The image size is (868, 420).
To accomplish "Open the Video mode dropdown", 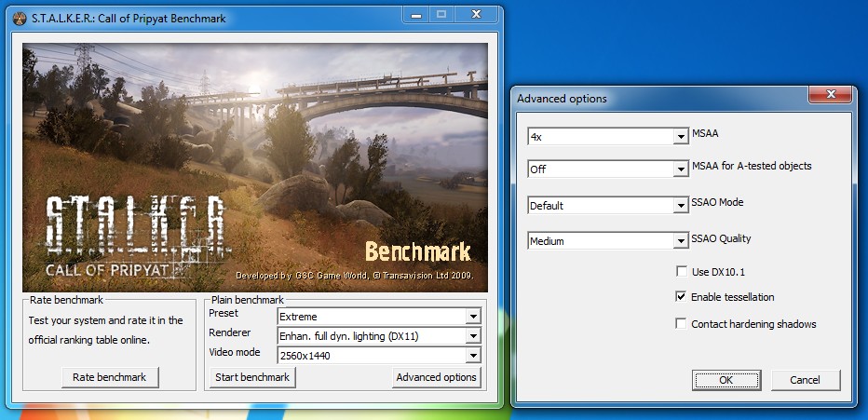I will coord(379,355).
